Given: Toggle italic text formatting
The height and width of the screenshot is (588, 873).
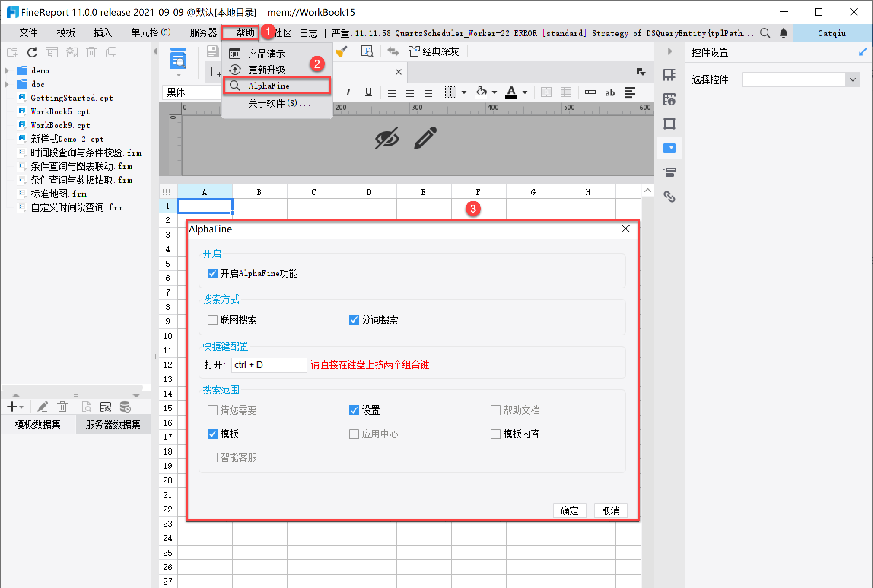Looking at the screenshot, I should tap(348, 92).
